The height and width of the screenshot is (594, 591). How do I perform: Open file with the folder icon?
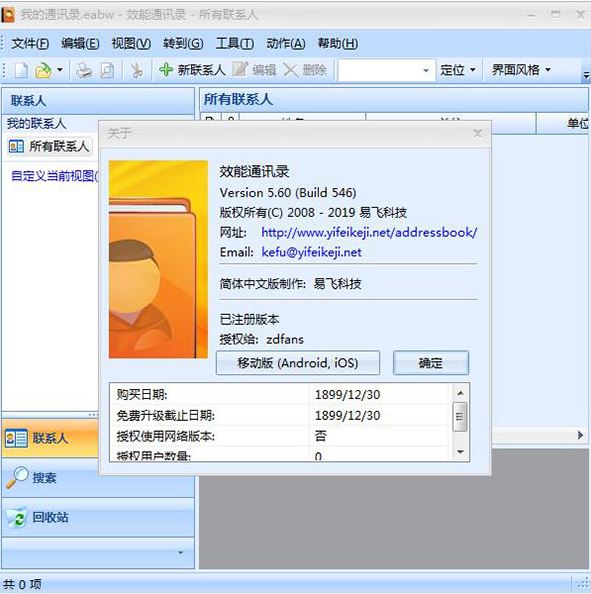(x=43, y=70)
